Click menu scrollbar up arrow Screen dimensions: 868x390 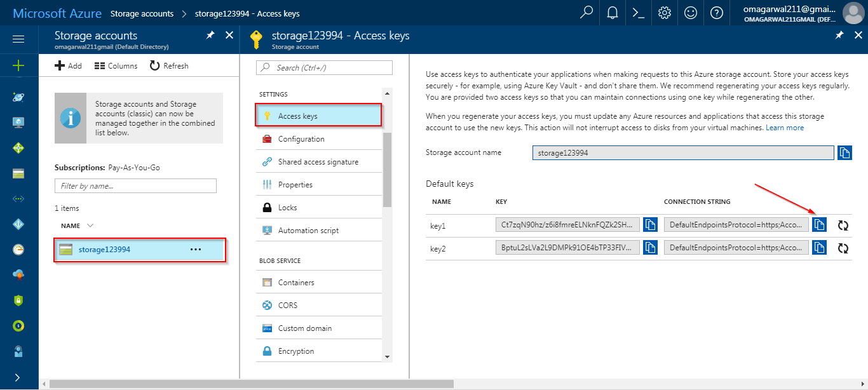[x=388, y=93]
